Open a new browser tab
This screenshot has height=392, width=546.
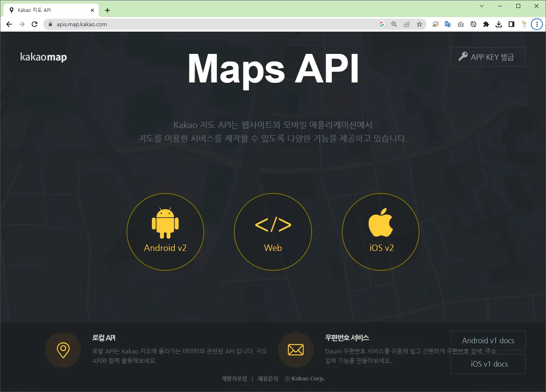click(107, 10)
